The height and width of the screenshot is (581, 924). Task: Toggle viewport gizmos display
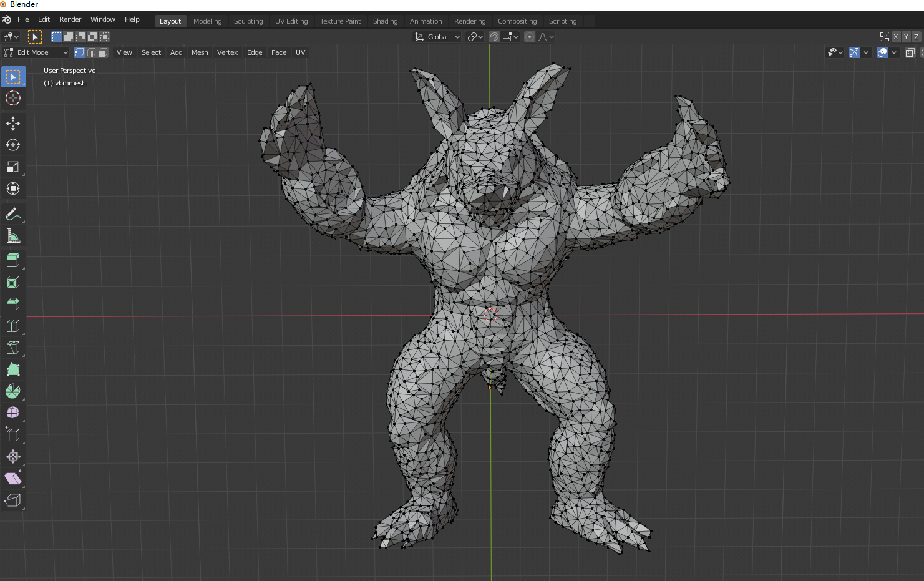coord(854,52)
